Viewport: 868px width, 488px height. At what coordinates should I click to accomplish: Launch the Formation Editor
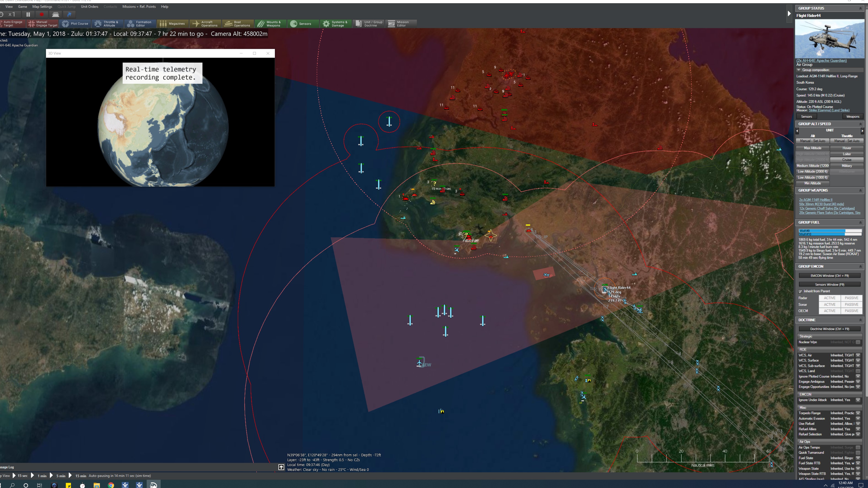140,24
